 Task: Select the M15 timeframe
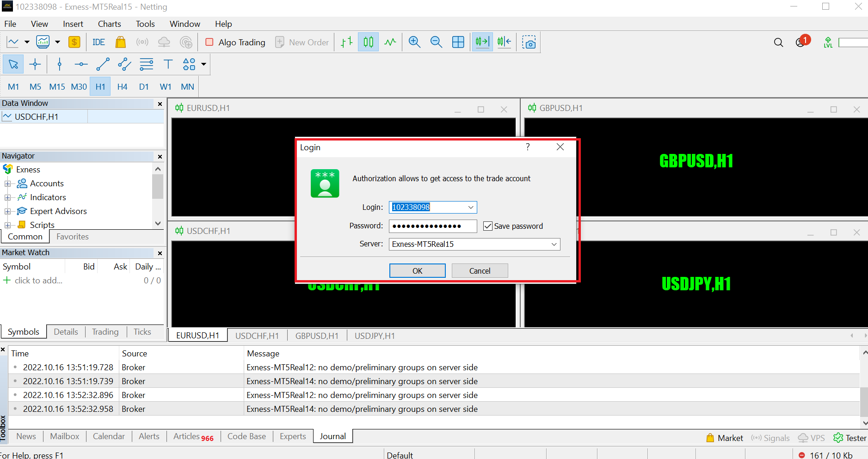57,86
